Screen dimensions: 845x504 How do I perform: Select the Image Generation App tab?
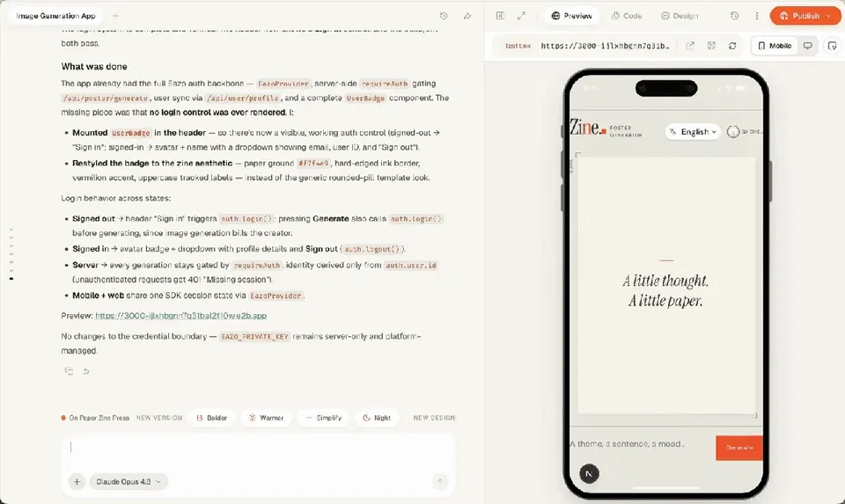tap(55, 16)
